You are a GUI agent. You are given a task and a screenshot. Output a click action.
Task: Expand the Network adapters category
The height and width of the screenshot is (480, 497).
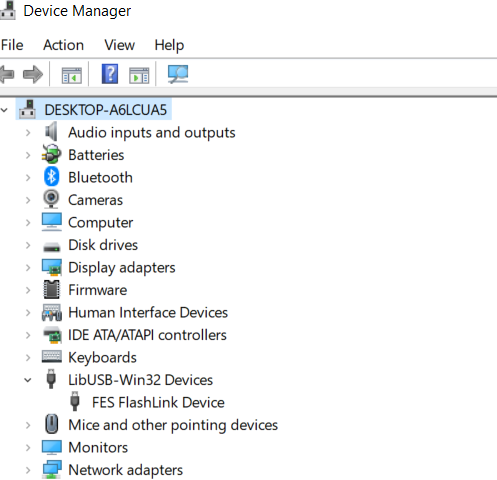pyautogui.click(x=28, y=470)
